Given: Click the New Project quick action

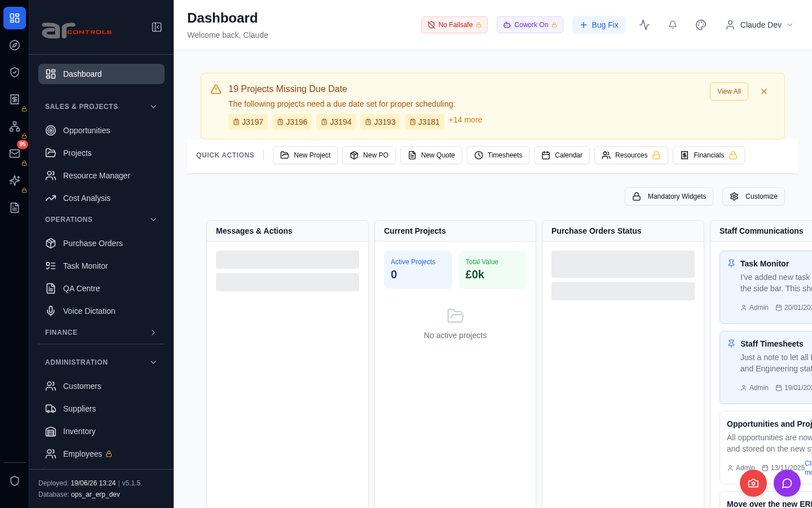Looking at the screenshot, I should tap(305, 155).
